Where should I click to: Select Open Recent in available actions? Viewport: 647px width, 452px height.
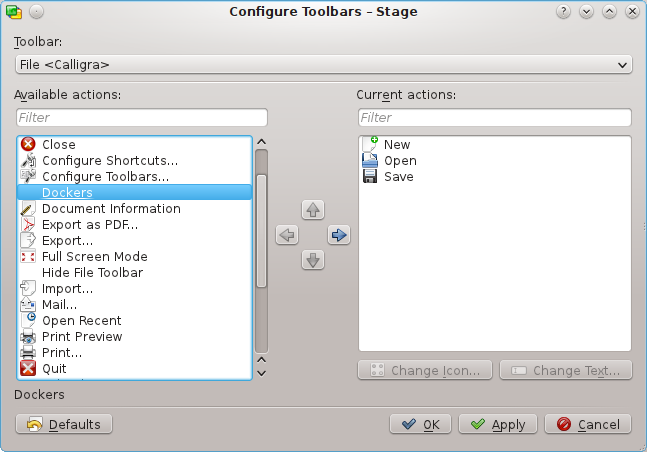coord(81,321)
